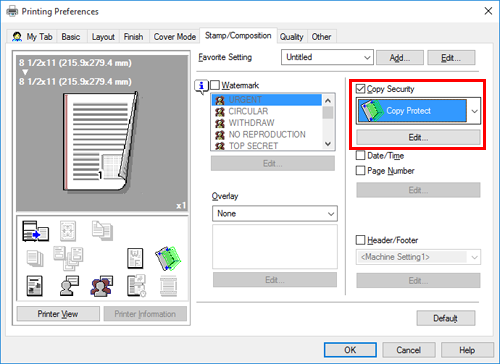Open the Overlay dropdown showing None
Image resolution: width=500 pixels, height=364 pixels.
point(275,214)
